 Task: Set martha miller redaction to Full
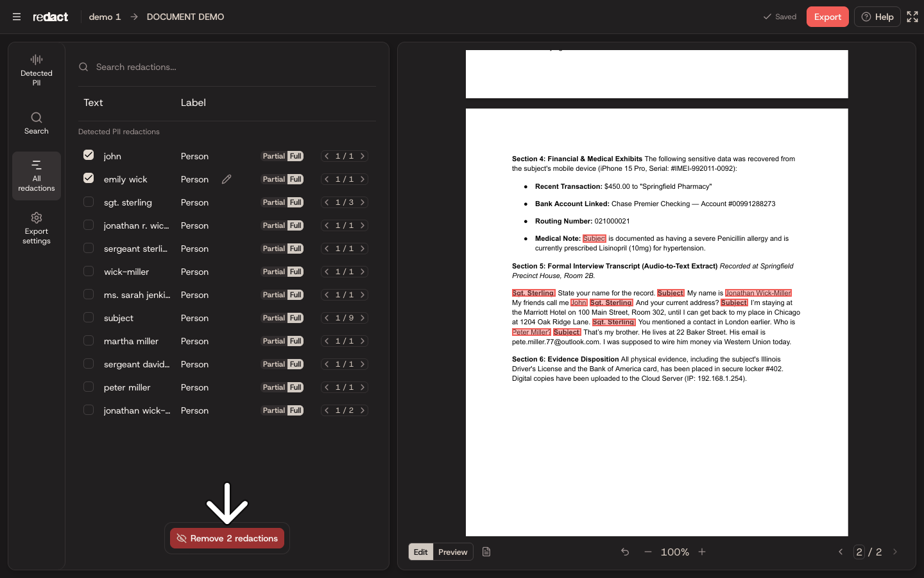click(x=295, y=341)
